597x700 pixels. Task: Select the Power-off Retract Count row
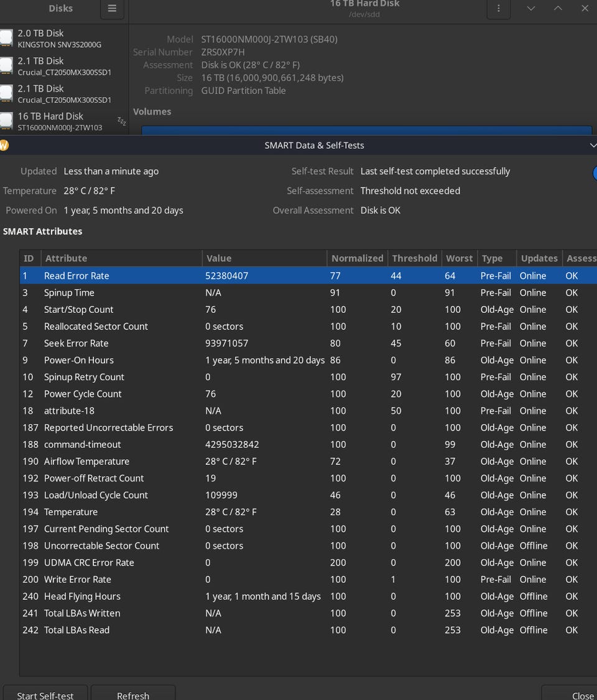point(308,478)
